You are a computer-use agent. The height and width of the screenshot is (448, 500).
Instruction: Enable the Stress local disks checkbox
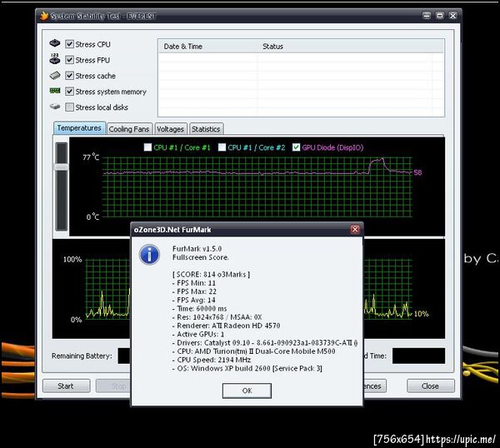coord(69,107)
